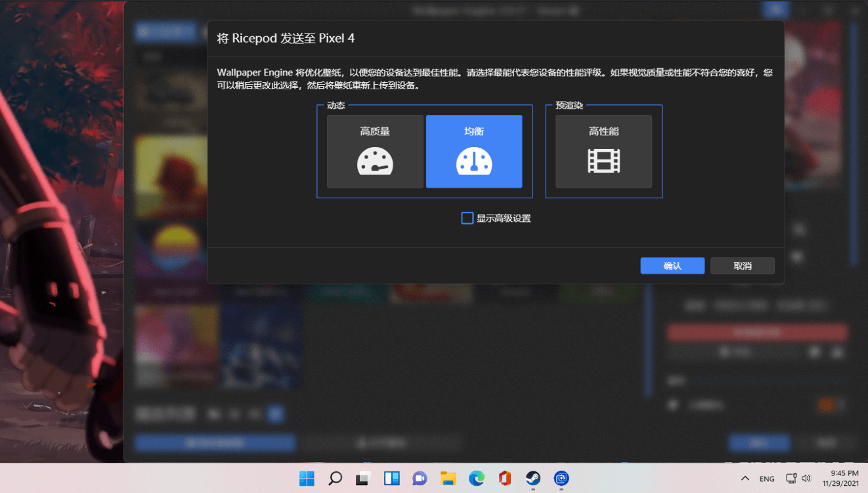Open taskbar Search

(335, 479)
